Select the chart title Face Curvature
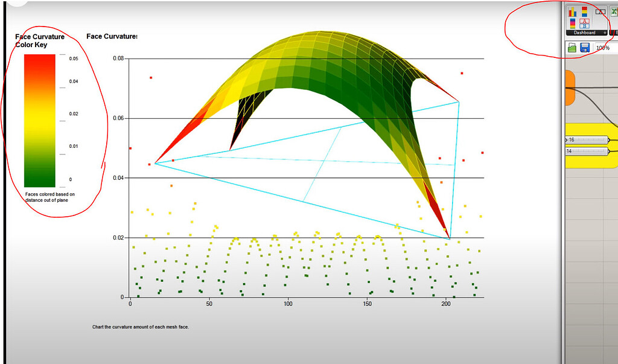 [x=111, y=36]
